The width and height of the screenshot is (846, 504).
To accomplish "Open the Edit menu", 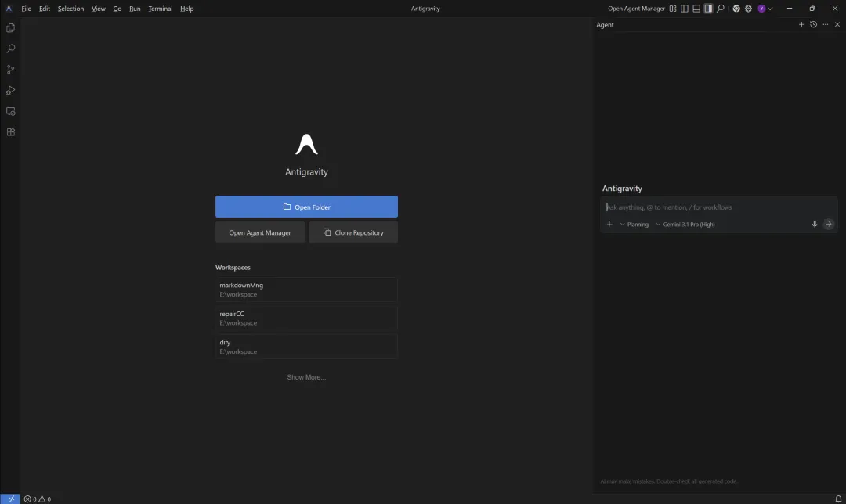I will click(44, 9).
